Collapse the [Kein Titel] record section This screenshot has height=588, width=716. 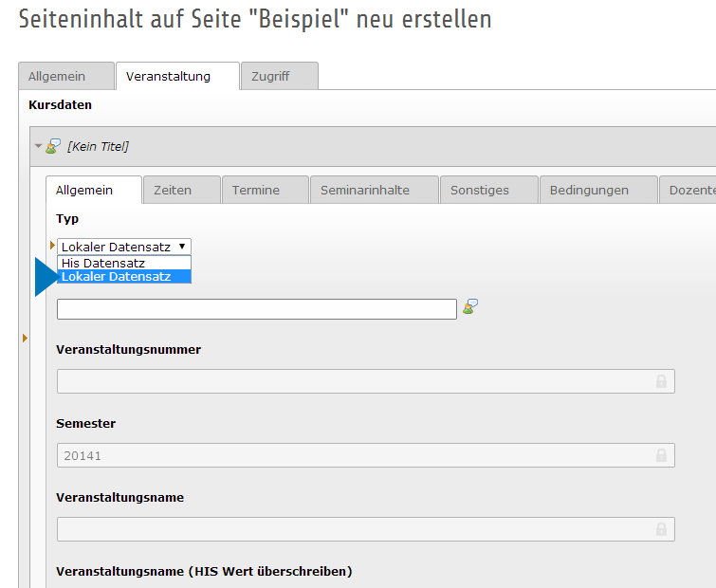[x=38, y=146]
